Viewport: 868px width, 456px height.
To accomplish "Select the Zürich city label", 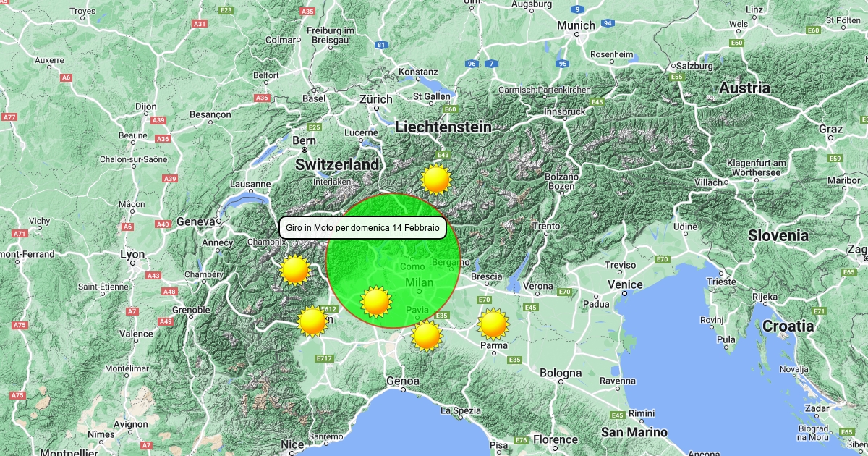I will [x=376, y=99].
